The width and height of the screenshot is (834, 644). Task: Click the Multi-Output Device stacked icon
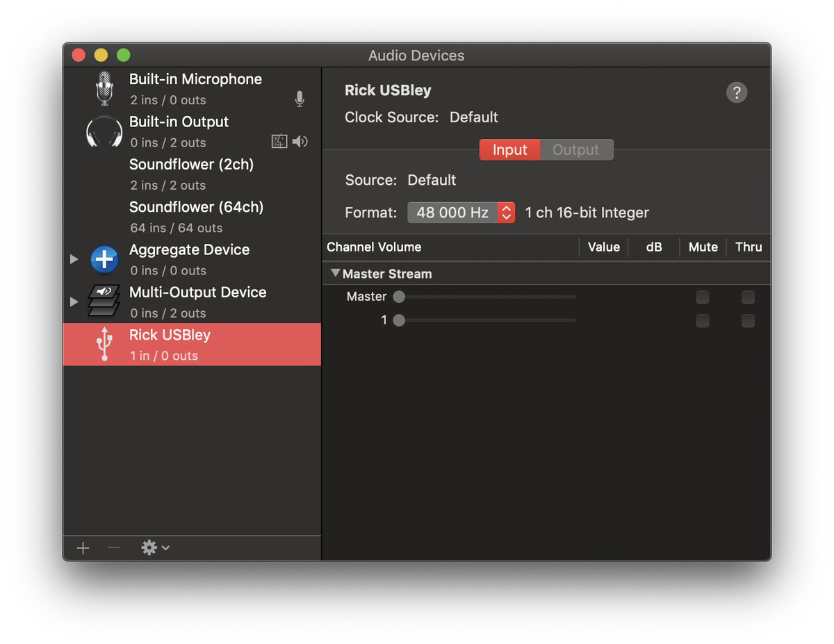coord(104,301)
